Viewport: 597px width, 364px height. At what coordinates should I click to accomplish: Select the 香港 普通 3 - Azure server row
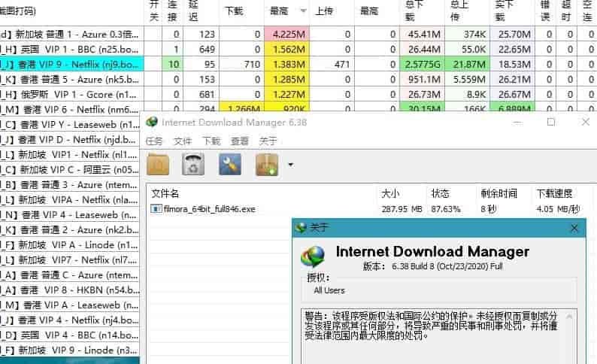[x=70, y=185]
